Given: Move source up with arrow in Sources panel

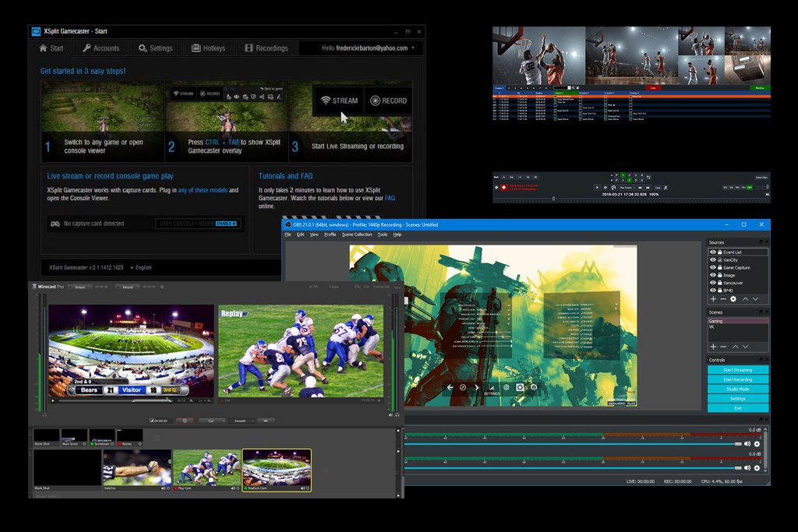Looking at the screenshot, I should coord(745,299).
